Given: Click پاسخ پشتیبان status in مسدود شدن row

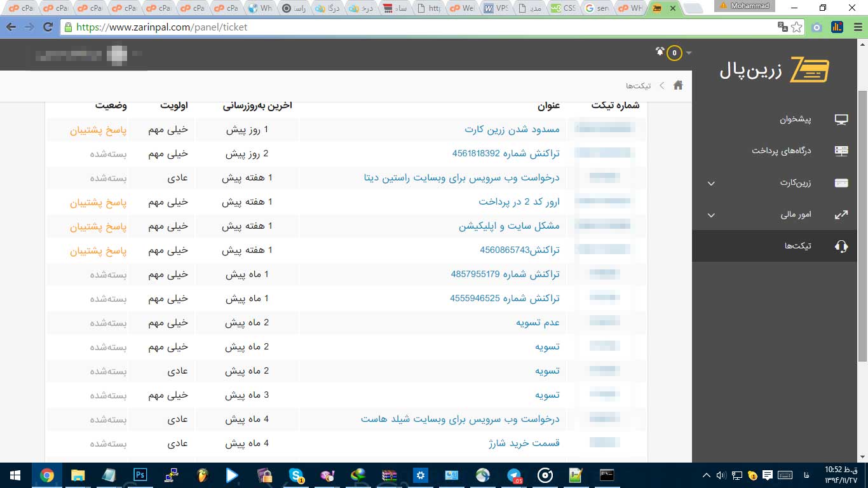Looking at the screenshot, I should point(98,129).
